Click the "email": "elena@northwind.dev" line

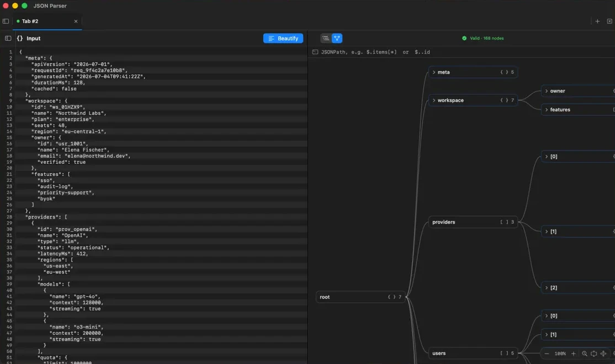click(84, 156)
